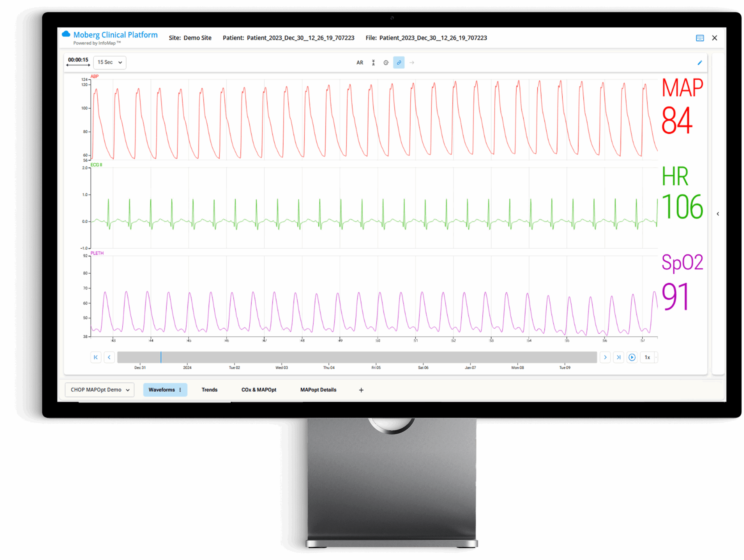The height and width of the screenshot is (560, 744).
Task: Jump to end of recording
Action: 618,357
